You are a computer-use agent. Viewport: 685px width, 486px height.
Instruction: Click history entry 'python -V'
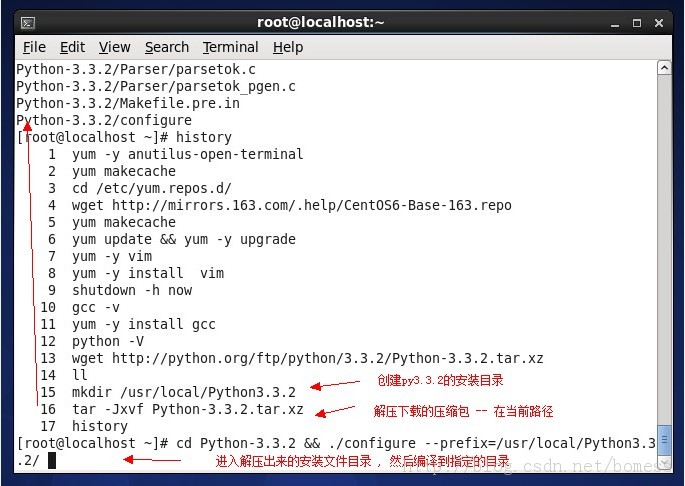click(108, 342)
